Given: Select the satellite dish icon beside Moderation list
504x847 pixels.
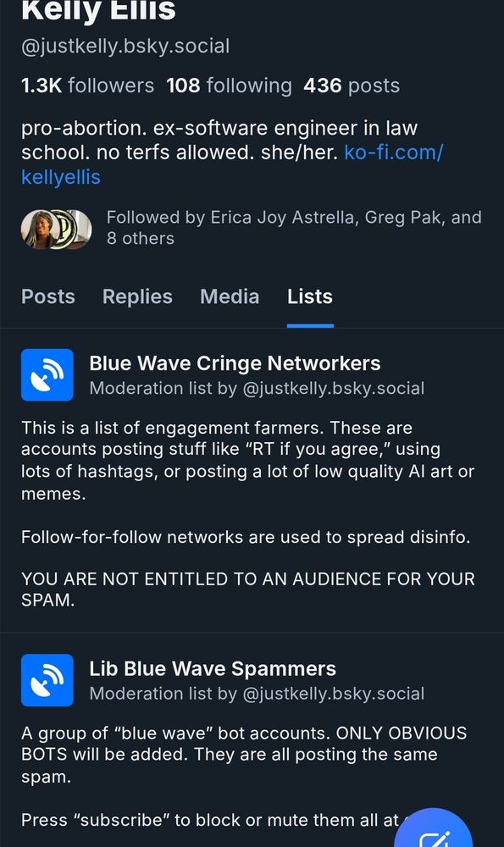Looking at the screenshot, I should 47,374.
